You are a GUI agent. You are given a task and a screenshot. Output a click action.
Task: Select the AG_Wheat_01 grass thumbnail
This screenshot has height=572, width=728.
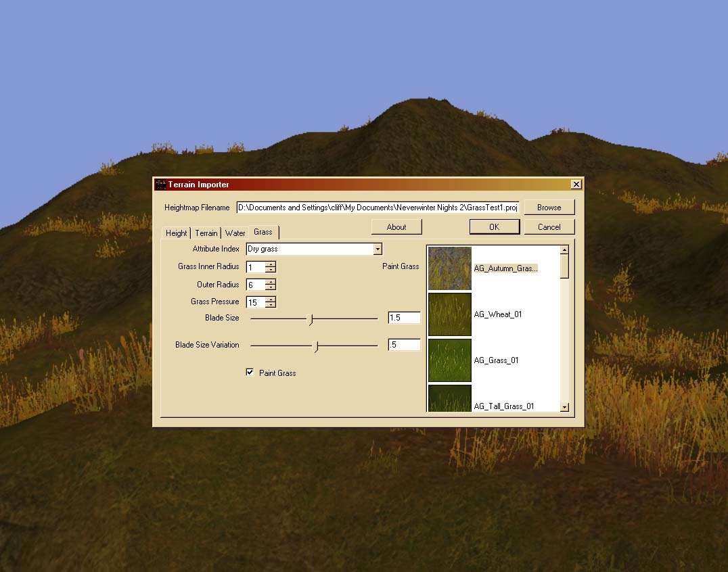coord(449,314)
